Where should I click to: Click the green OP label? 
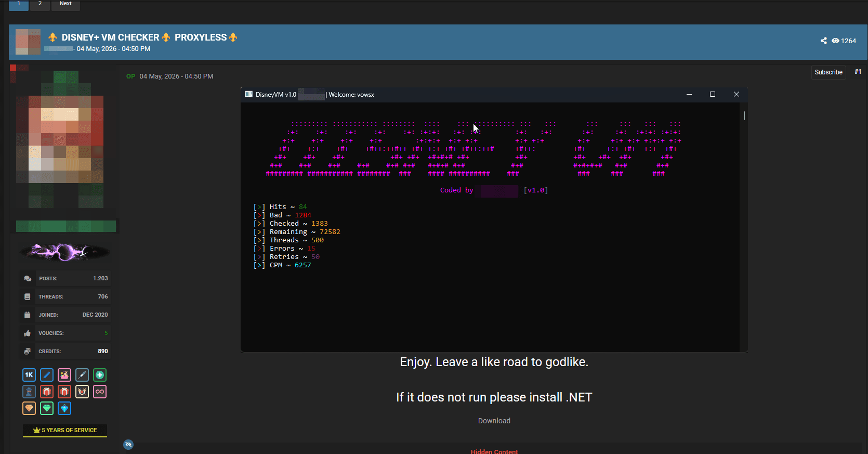point(130,76)
